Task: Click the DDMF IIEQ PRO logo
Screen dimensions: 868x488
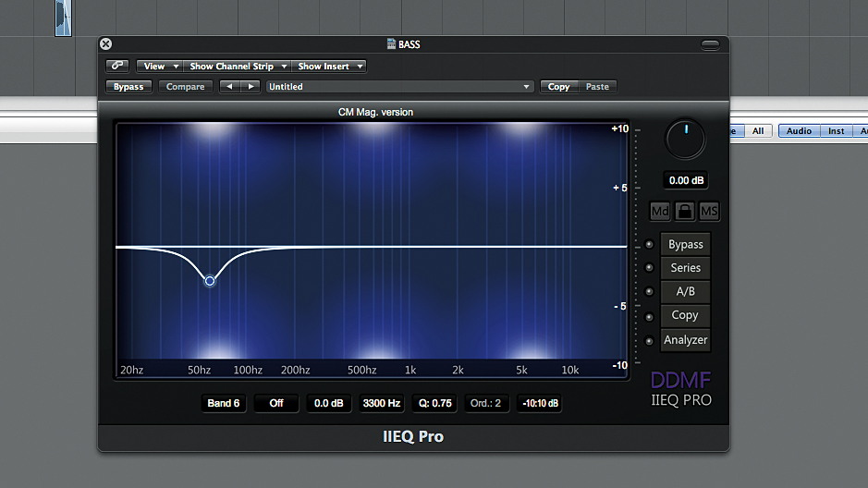Action: (681, 389)
